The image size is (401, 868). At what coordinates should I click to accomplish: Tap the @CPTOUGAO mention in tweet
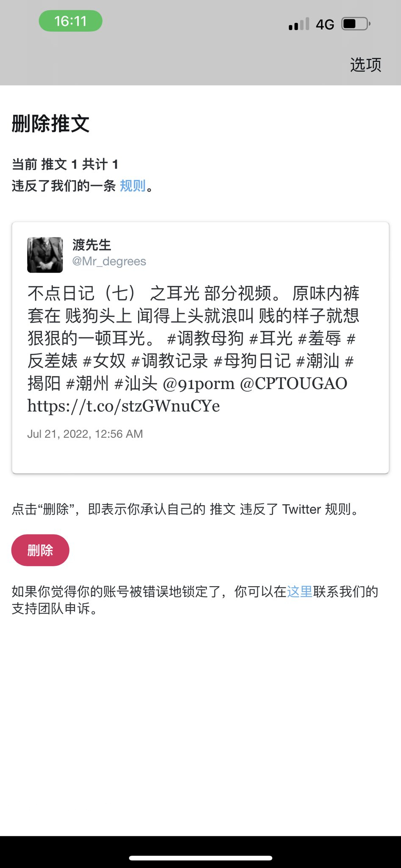point(293,384)
